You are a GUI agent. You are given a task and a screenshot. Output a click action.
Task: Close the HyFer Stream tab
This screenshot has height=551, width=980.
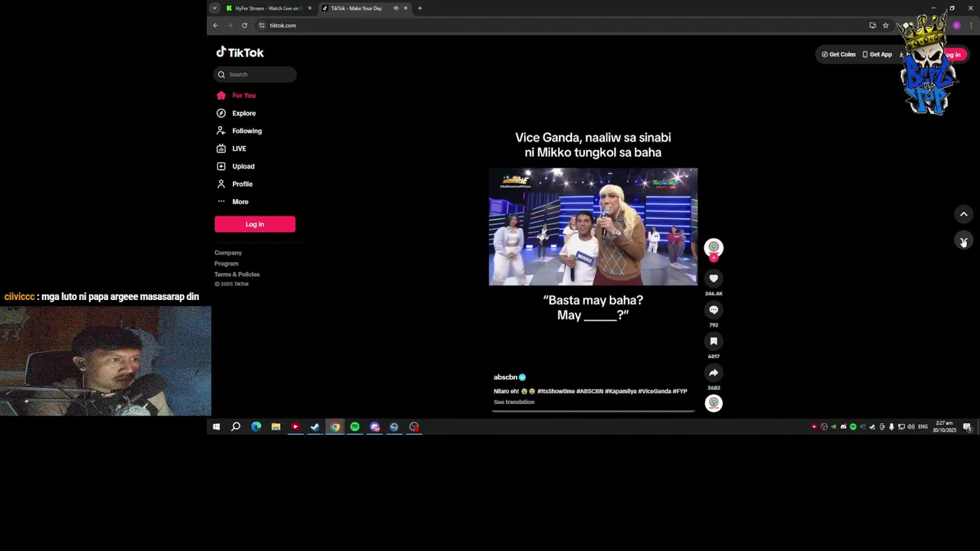[309, 8]
